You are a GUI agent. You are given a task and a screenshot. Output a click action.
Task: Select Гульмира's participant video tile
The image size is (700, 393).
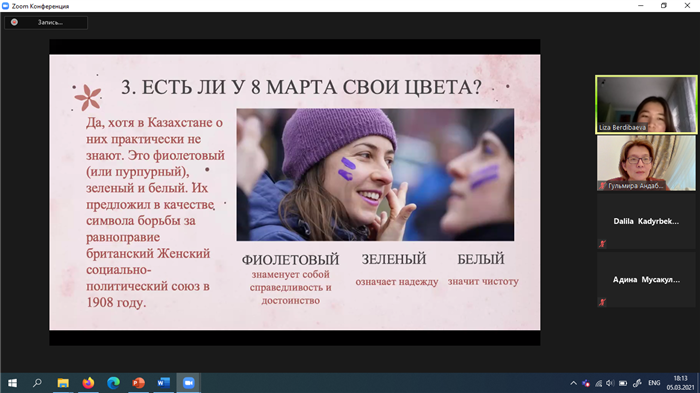[x=646, y=163]
